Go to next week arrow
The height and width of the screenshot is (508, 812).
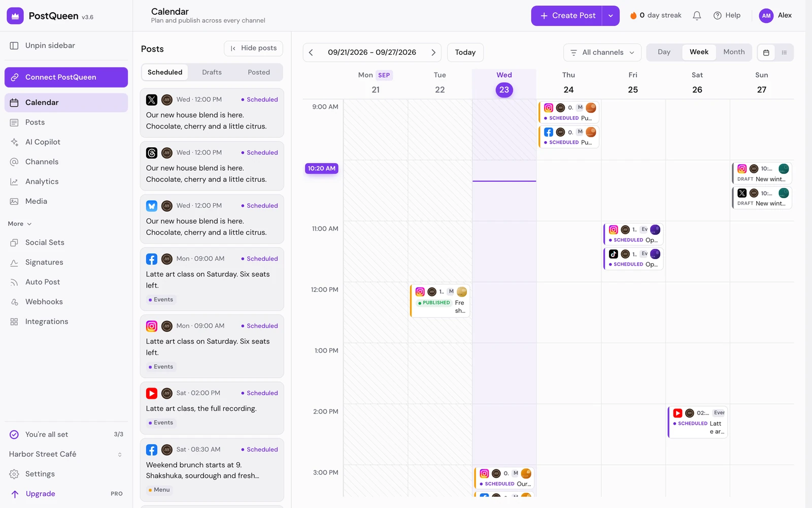433,52
